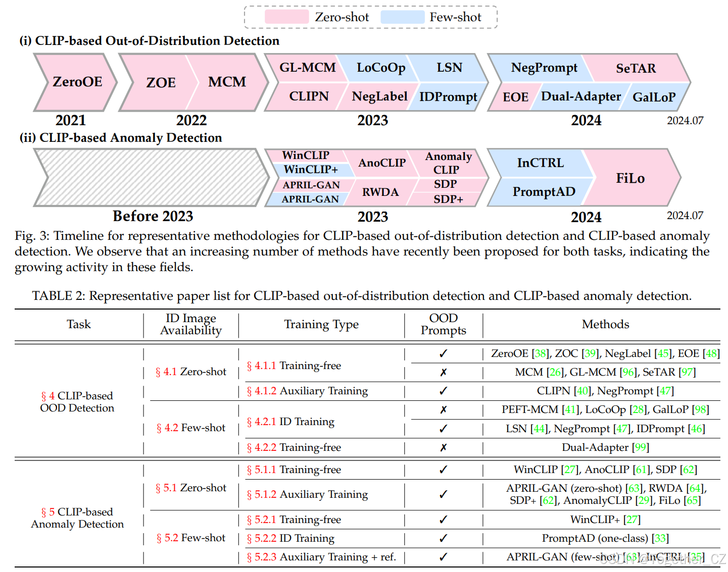Viewport: 728px width, 572px height.
Task: Click the 'Before 2023' label
Action: (x=153, y=216)
